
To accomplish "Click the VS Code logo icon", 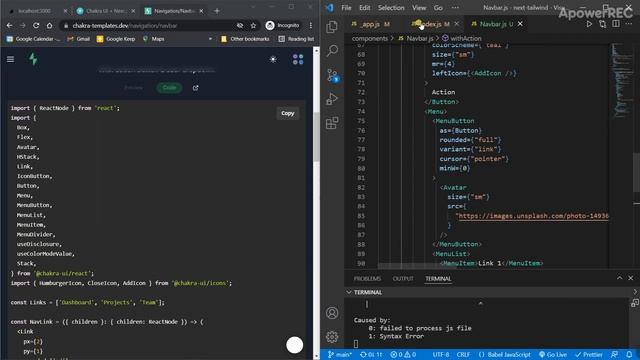I will point(330,7).
